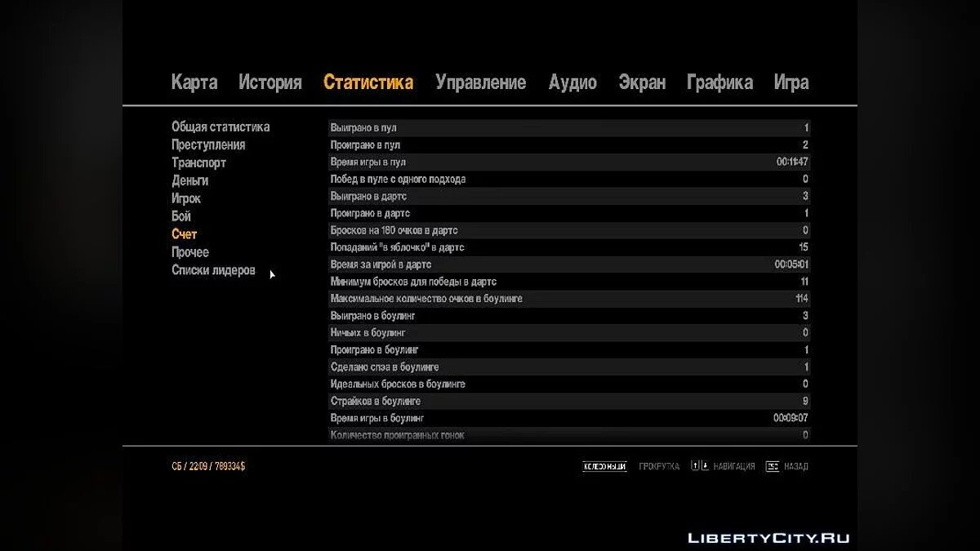Open the Деньги statistics category
The width and height of the screenshot is (980, 551).
click(189, 181)
